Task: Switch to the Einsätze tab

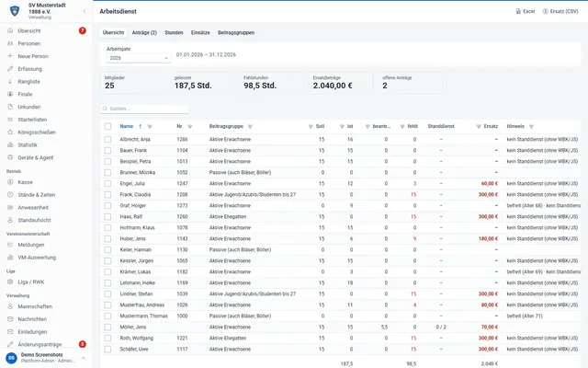Action: pyautogui.click(x=200, y=33)
